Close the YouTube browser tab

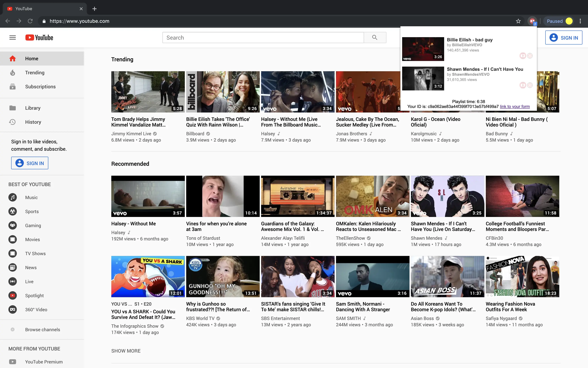pyautogui.click(x=81, y=9)
